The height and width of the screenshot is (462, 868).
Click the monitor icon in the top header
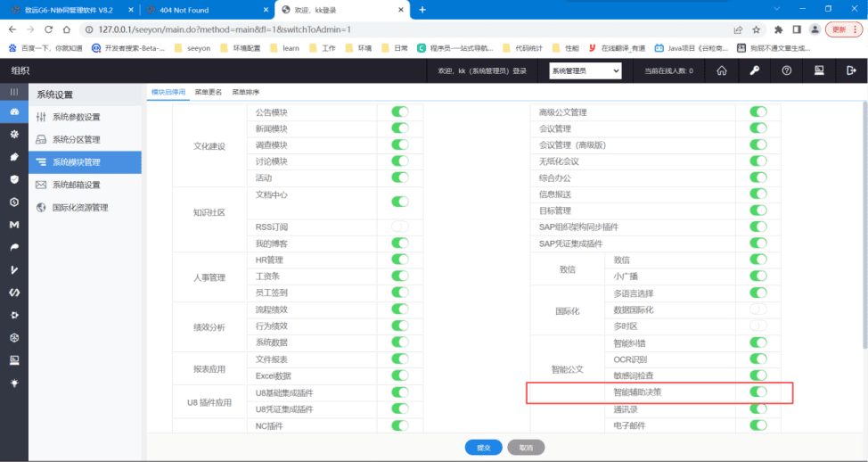coord(819,70)
